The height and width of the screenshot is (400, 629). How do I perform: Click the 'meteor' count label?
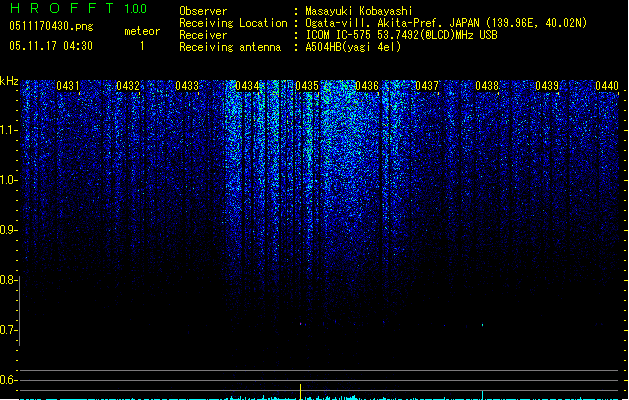tap(142, 31)
